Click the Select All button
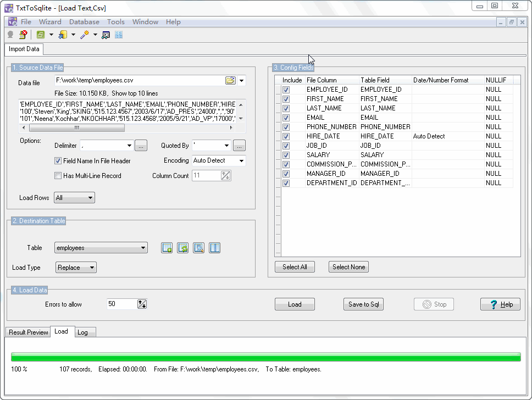Viewport: 532px width, 400px height. click(295, 267)
